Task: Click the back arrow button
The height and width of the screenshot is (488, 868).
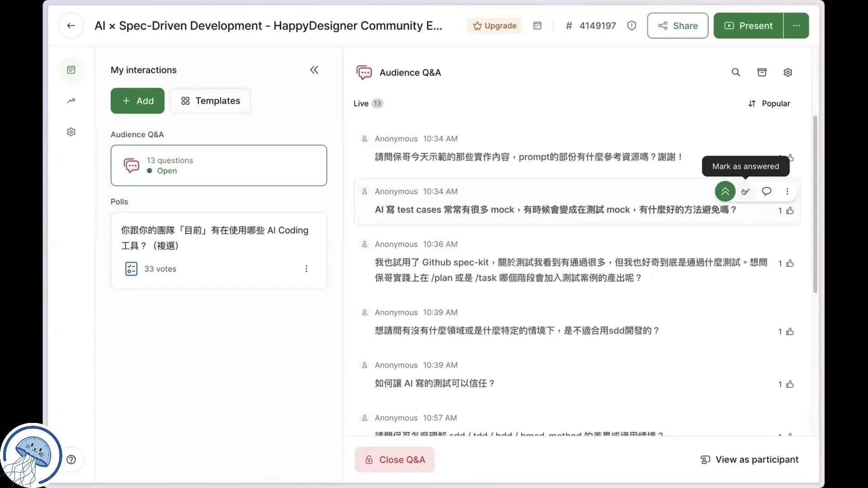Action: coord(71,26)
